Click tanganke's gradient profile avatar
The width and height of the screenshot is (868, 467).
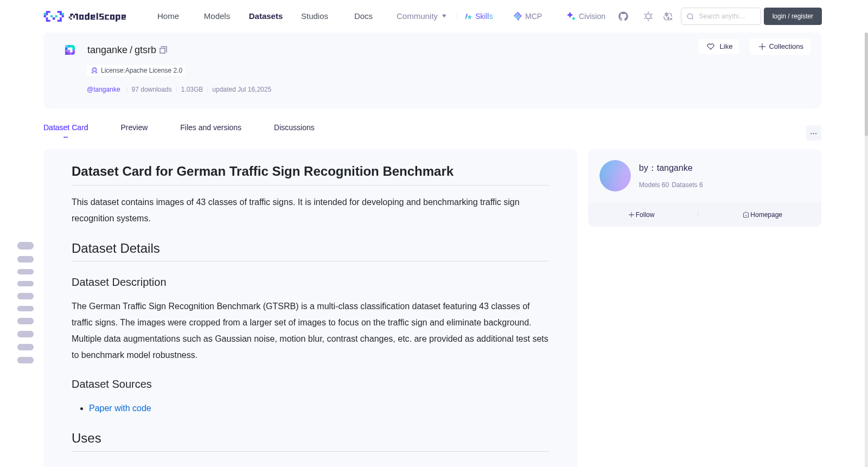coord(615,176)
